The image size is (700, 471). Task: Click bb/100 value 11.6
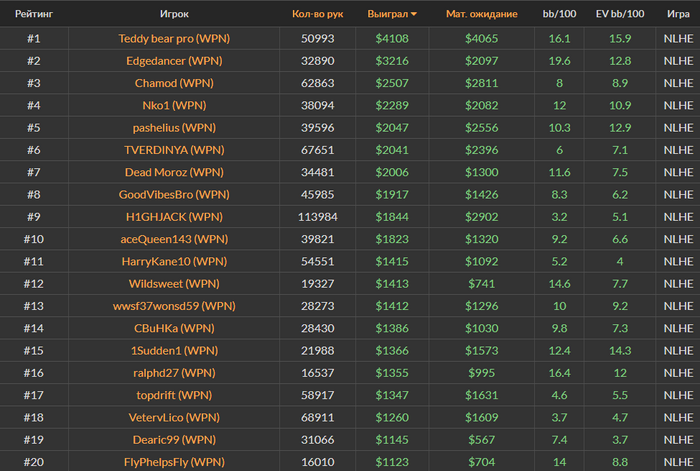click(559, 172)
